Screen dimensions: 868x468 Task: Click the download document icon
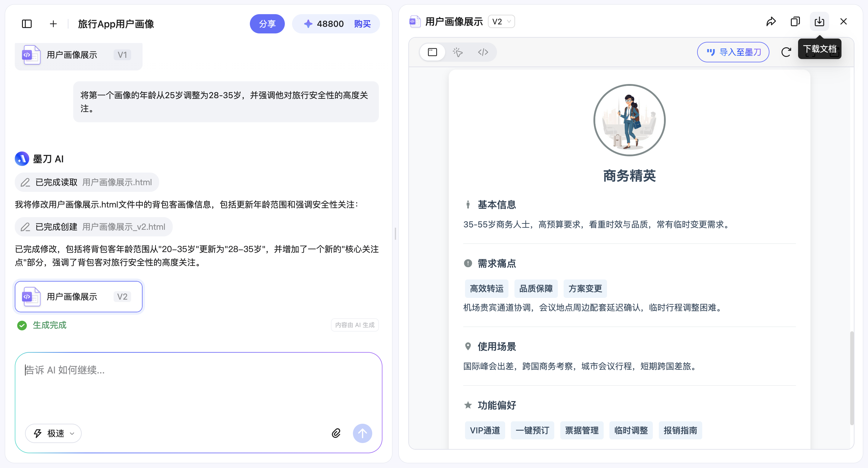(819, 22)
